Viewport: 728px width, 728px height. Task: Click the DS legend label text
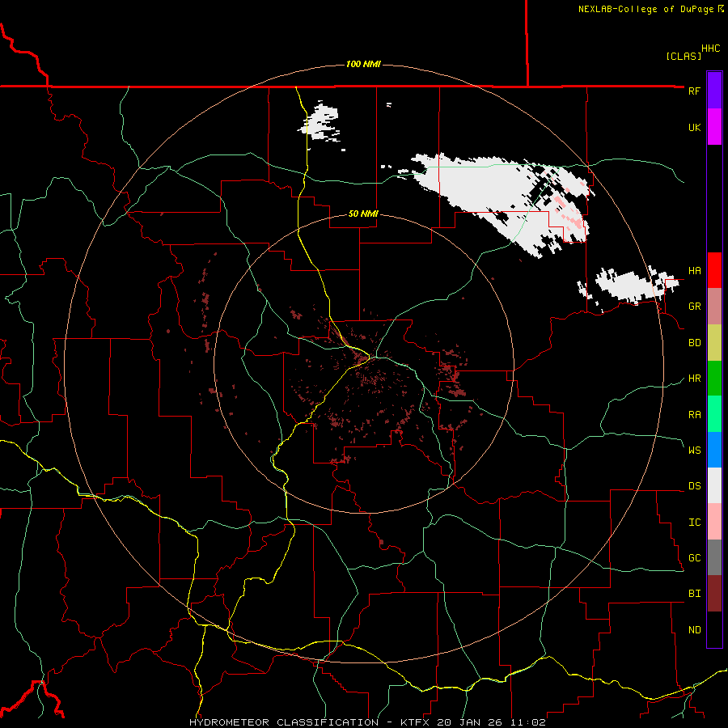pyautogui.click(x=694, y=485)
